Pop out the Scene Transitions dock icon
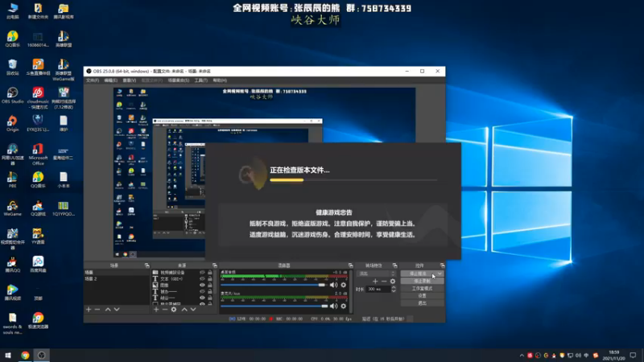This screenshot has height=362, width=644. point(394,265)
